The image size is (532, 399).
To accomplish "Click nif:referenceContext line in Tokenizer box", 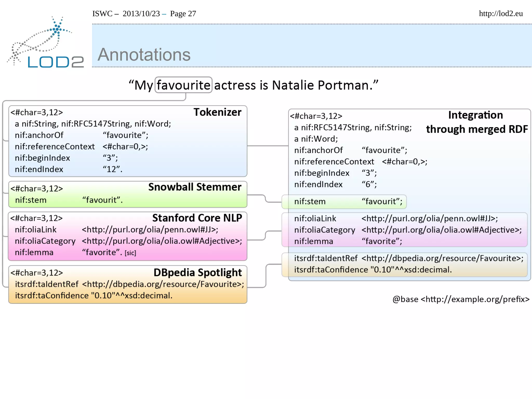I will click(81, 147).
